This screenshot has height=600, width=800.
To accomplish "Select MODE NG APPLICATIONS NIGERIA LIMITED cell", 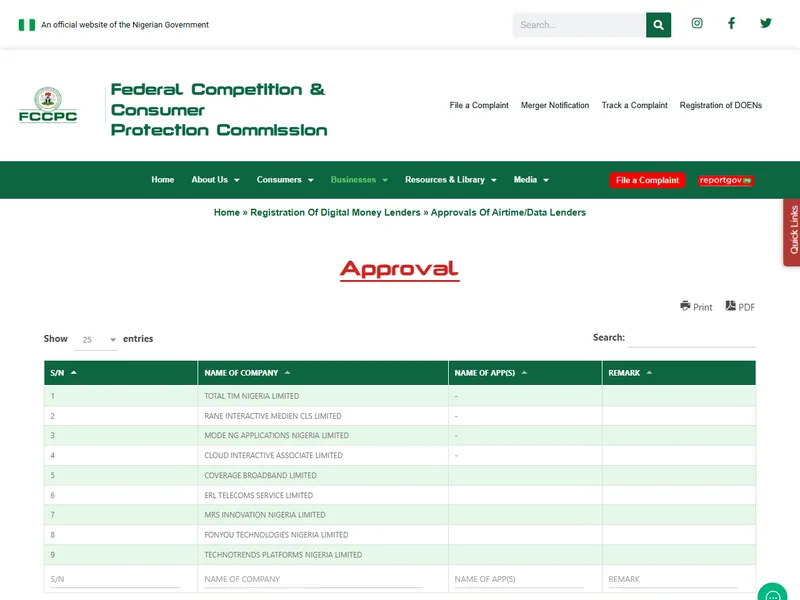I will click(x=323, y=436).
